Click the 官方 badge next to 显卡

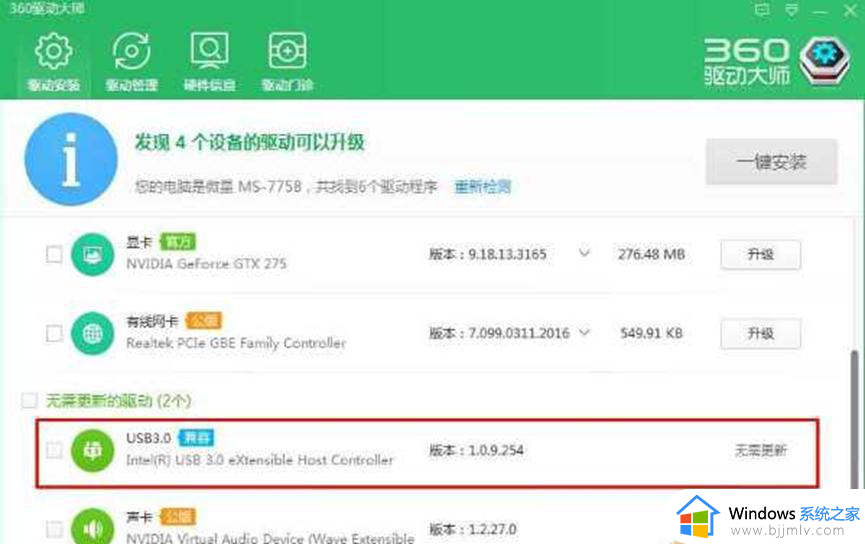[178, 242]
